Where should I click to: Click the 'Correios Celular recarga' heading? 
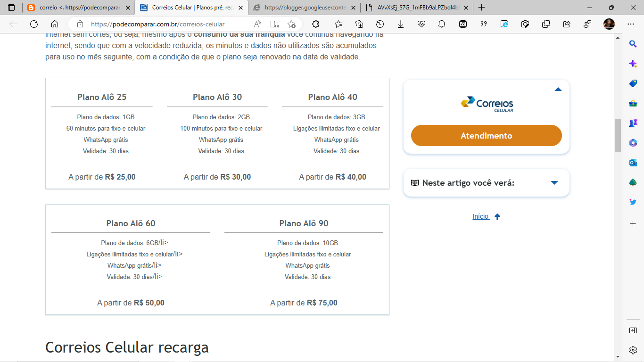(127, 347)
